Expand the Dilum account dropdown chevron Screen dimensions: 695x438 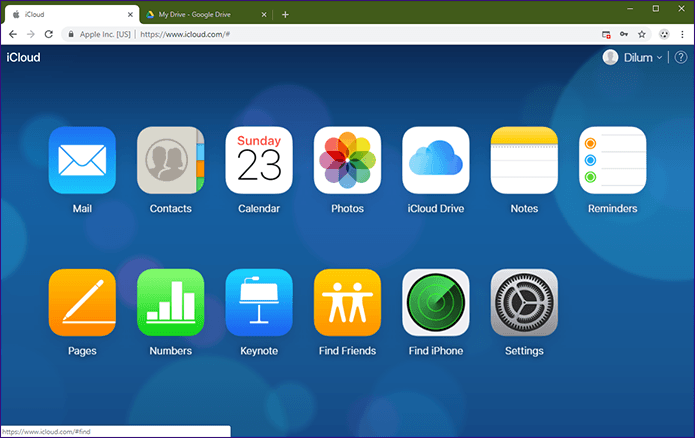click(x=660, y=58)
